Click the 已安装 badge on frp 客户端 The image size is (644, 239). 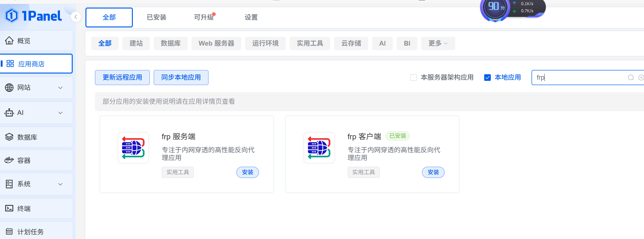(398, 136)
